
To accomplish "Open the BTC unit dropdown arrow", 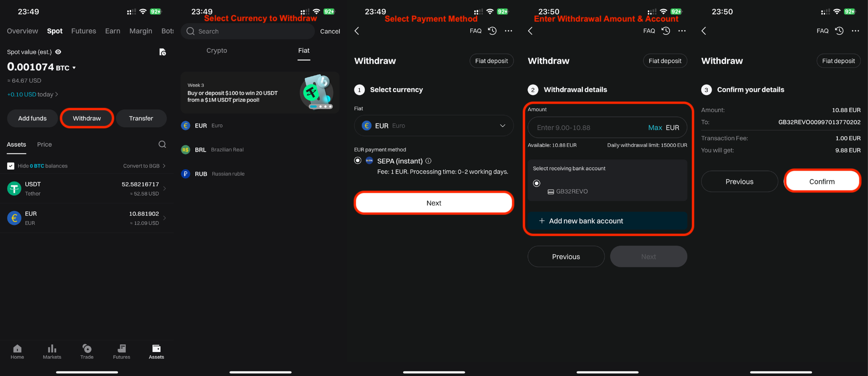I will pyautogui.click(x=74, y=68).
